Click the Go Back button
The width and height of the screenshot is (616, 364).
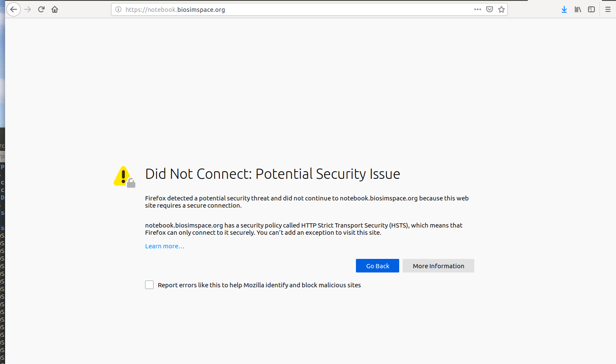click(377, 266)
